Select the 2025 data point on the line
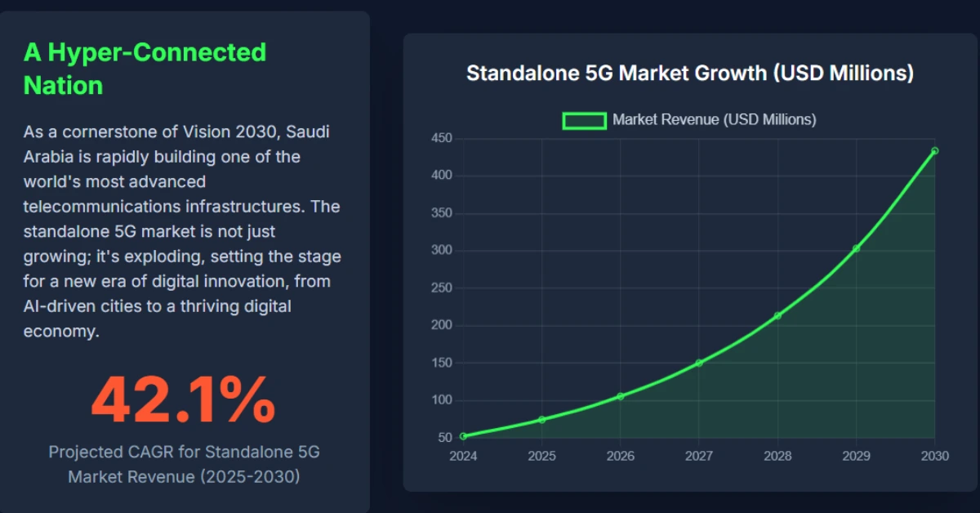The width and height of the screenshot is (980, 513). click(x=541, y=420)
